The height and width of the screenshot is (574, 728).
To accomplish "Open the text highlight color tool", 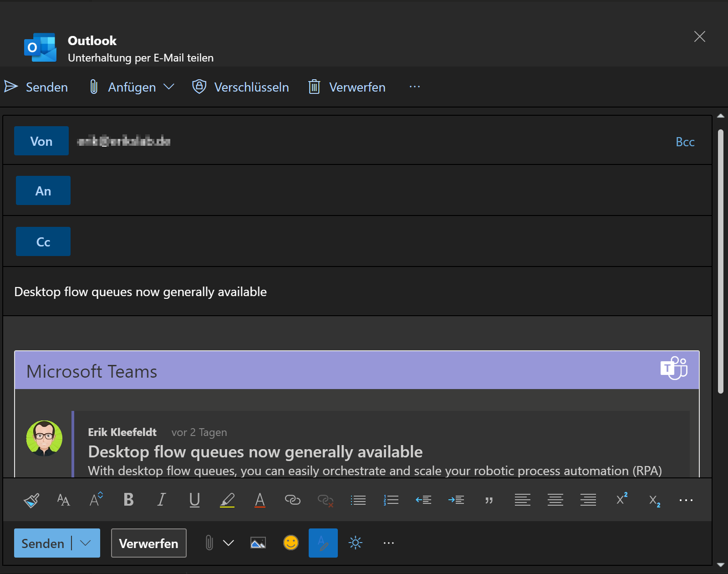I will pos(227,500).
